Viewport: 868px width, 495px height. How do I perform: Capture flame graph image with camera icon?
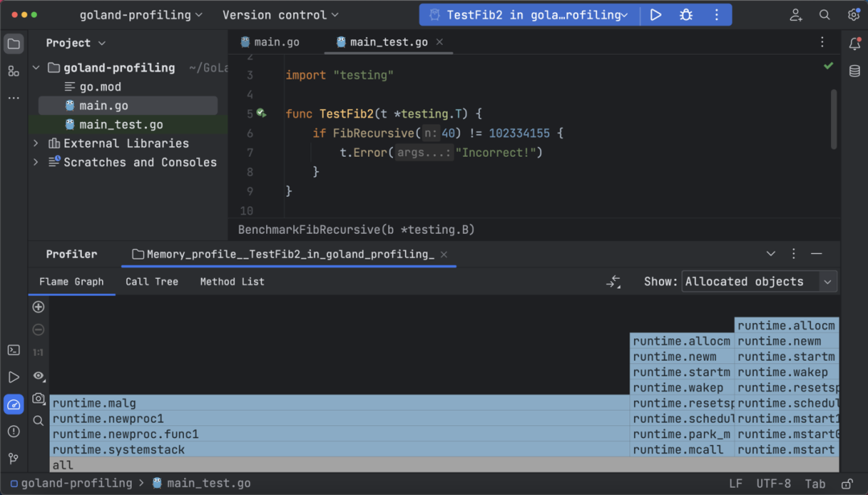(39, 398)
